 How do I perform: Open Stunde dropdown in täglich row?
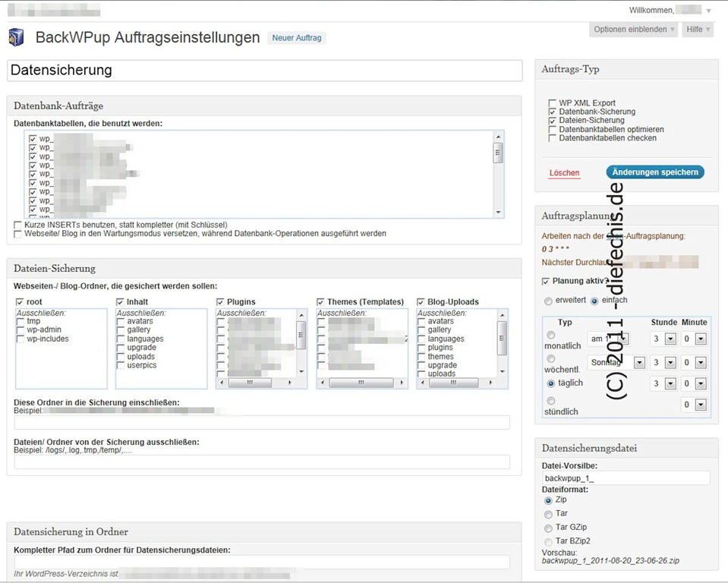tap(663, 383)
